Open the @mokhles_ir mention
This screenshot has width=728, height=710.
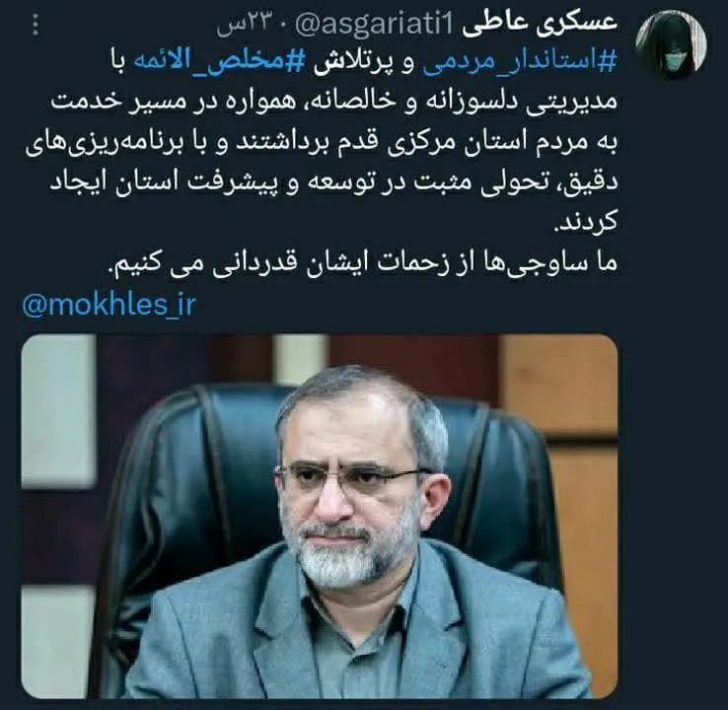(x=109, y=305)
